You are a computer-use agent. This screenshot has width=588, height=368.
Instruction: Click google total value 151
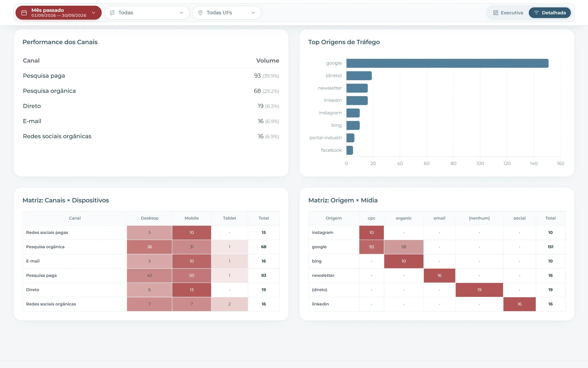(x=550, y=247)
